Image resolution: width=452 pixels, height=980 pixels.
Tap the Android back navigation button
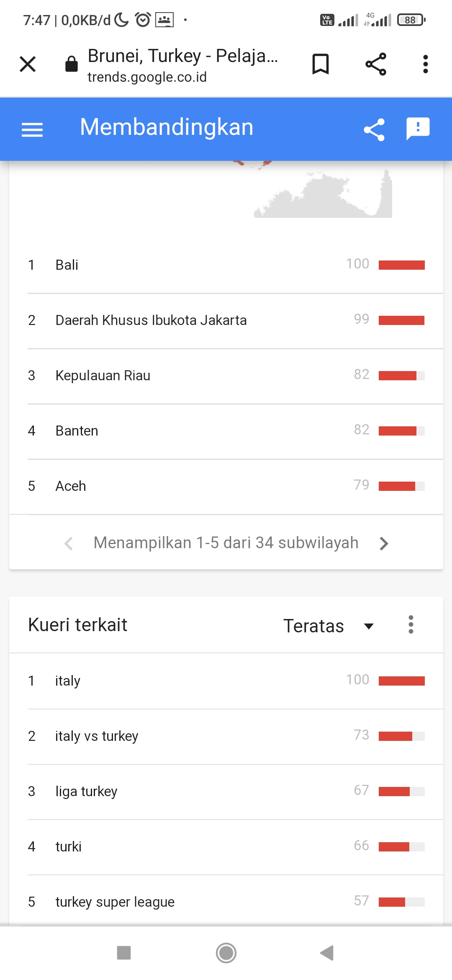327,953
